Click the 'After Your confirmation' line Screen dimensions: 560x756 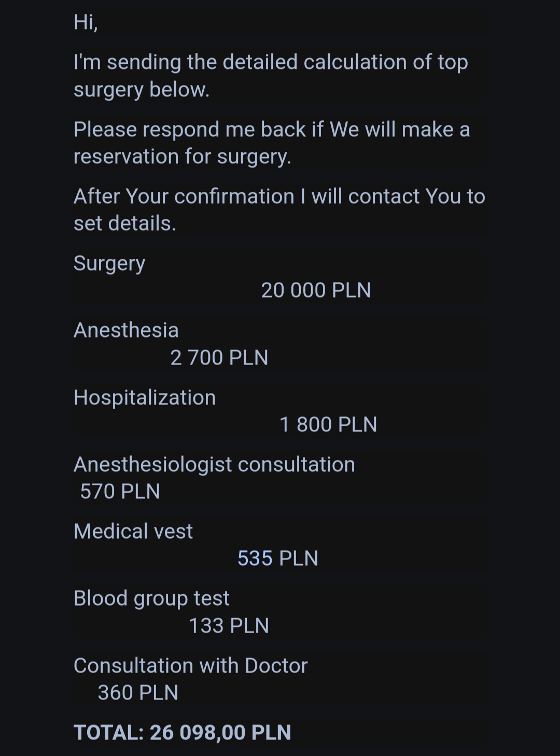tap(279, 197)
